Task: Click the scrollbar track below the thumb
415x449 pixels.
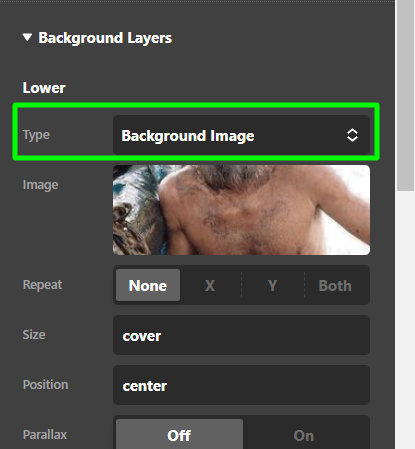Action: [405, 320]
